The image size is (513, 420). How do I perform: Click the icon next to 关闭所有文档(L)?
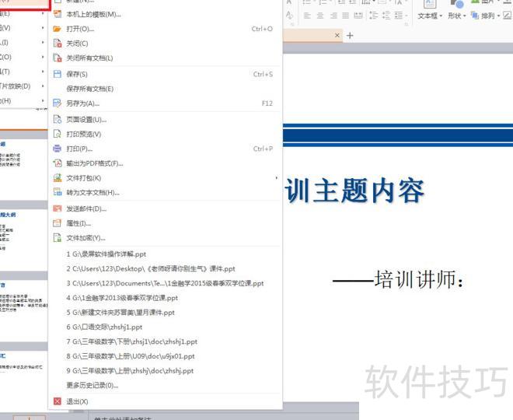58,58
